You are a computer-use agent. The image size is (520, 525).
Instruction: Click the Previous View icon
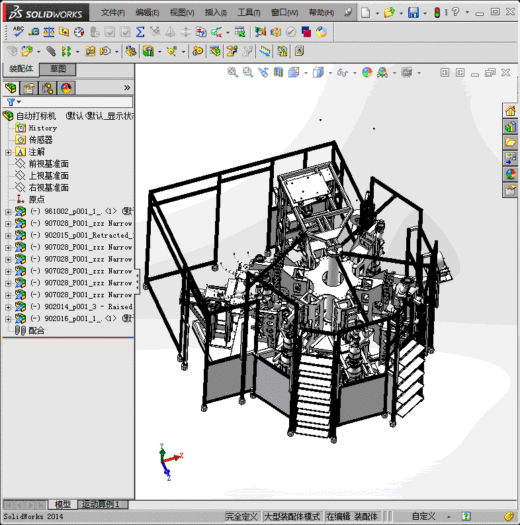263,72
